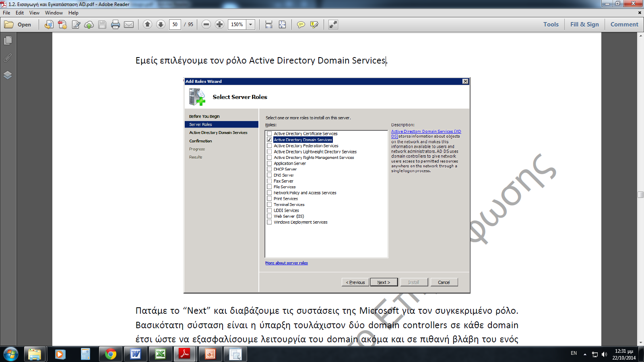Click Active Directory Domain Services (AD DS) link

426,134
